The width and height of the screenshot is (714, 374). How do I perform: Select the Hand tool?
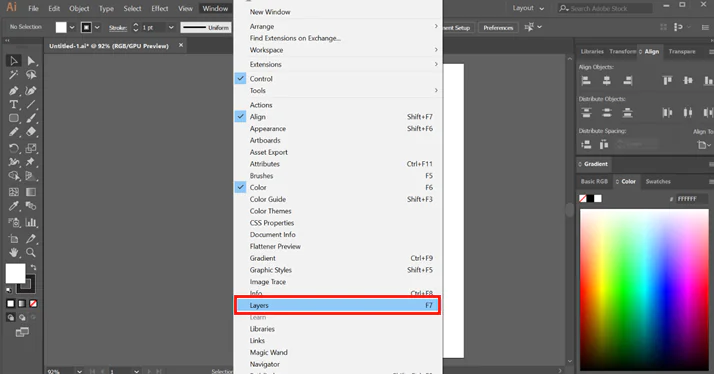(14, 252)
